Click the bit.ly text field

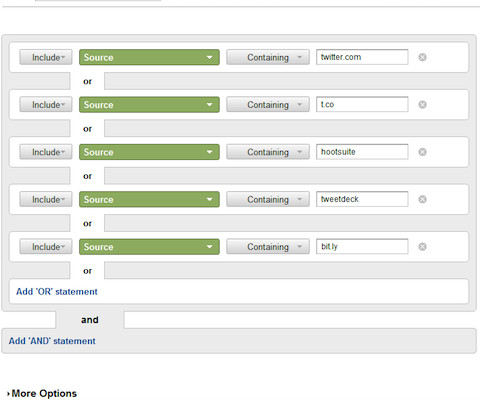[x=362, y=246]
